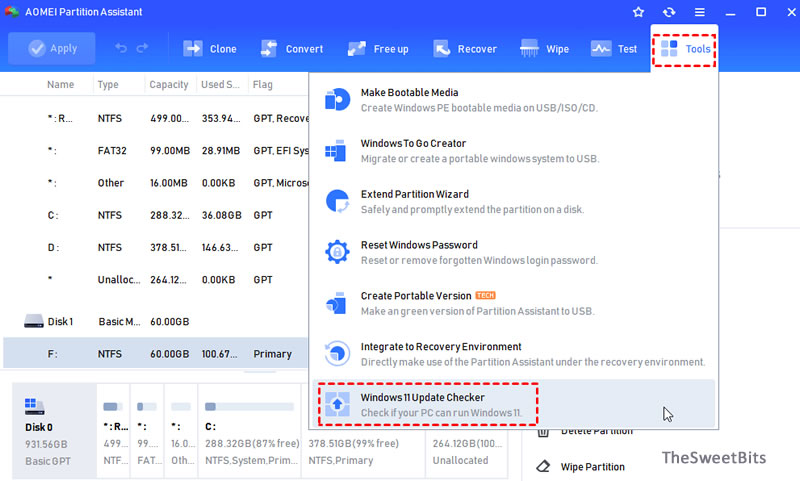Click the Name column header

coord(61,85)
